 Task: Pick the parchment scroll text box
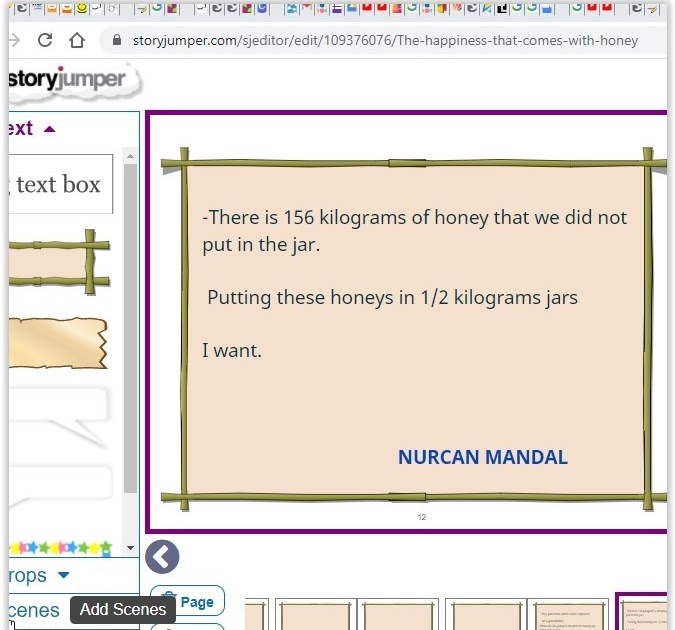(58, 343)
